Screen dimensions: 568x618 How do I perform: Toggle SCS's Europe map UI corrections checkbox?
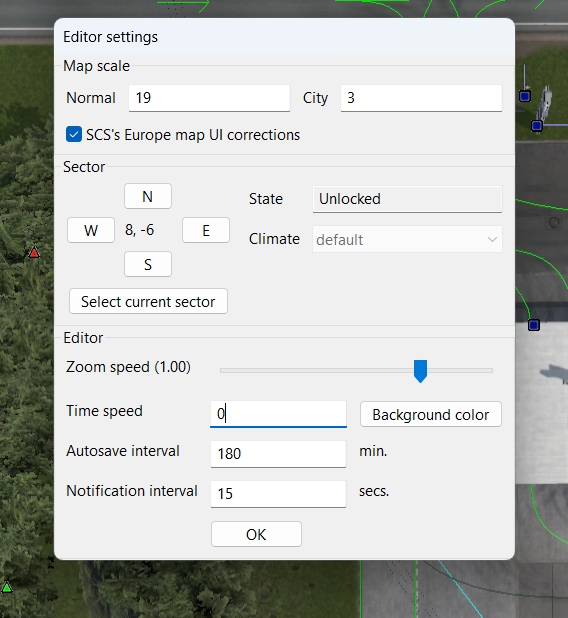[x=74, y=134]
